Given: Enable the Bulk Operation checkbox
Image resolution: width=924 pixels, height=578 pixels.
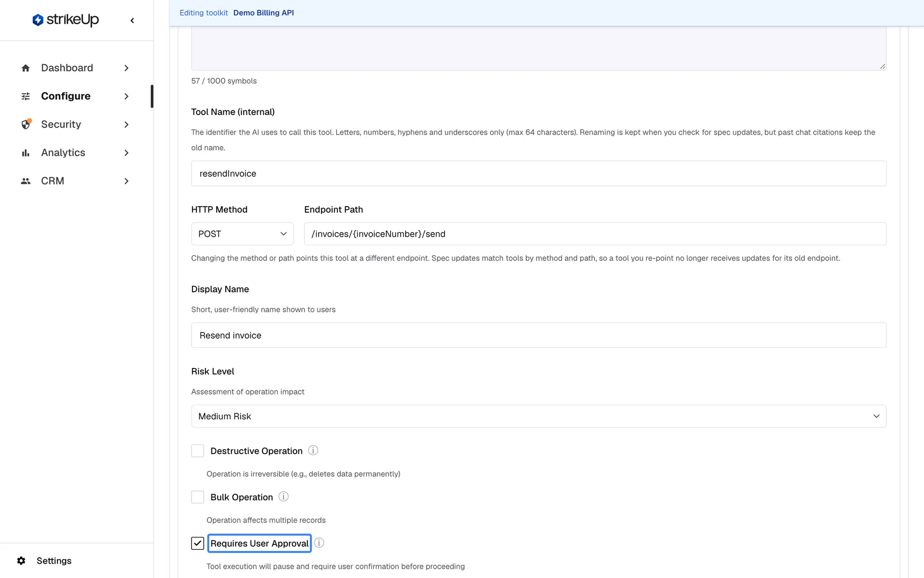Looking at the screenshot, I should click(198, 497).
